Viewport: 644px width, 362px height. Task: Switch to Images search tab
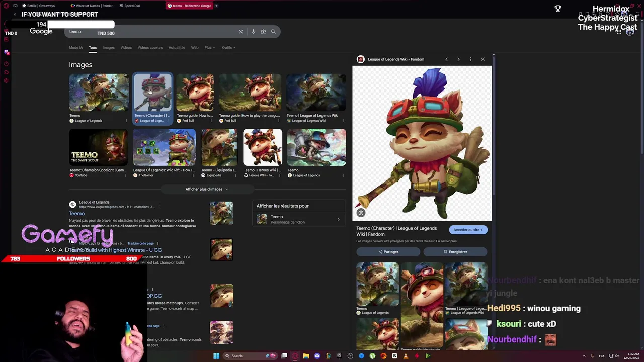(x=109, y=48)
